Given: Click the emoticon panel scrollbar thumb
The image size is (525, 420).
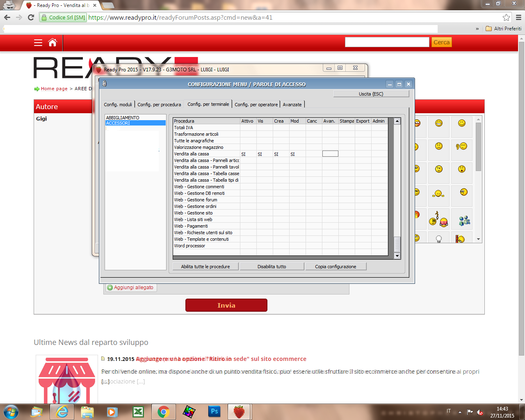Looking at the screenshot, I should (x=479, y=147).
